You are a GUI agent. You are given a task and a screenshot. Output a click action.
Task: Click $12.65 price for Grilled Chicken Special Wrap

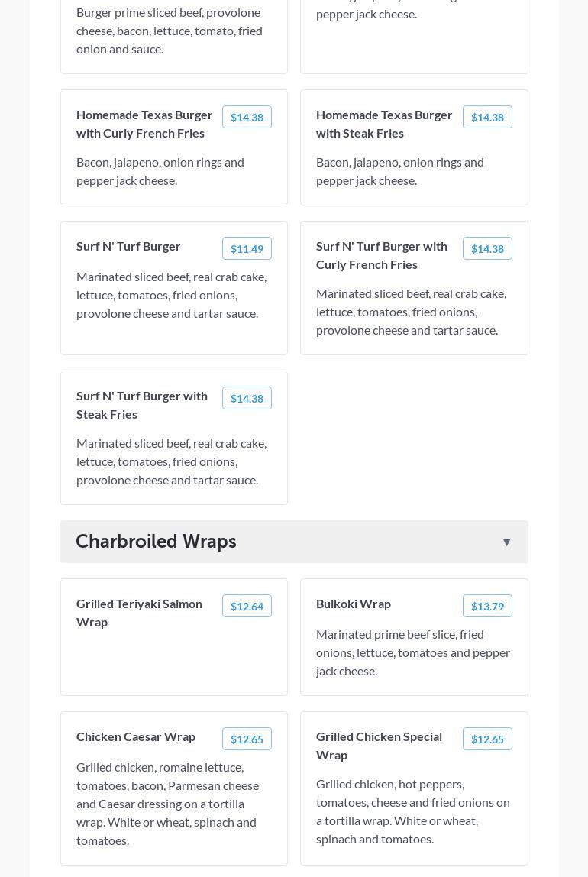[x=487, y=739]
